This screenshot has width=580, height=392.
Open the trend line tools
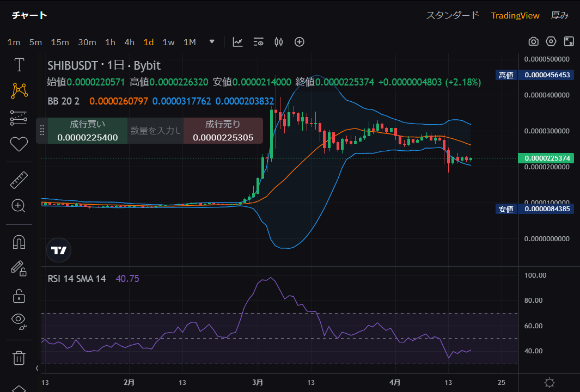(19, 118)
